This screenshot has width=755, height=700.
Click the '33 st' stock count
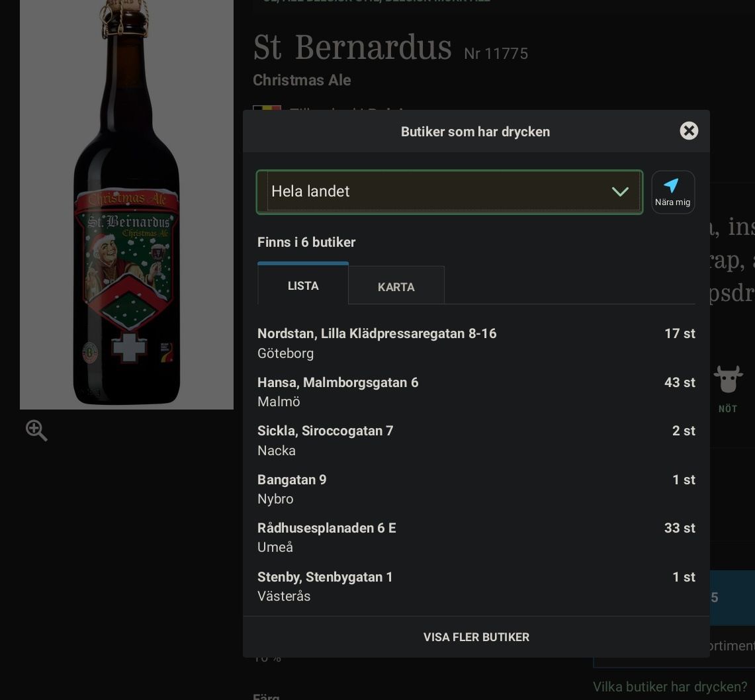coord(680,528)
